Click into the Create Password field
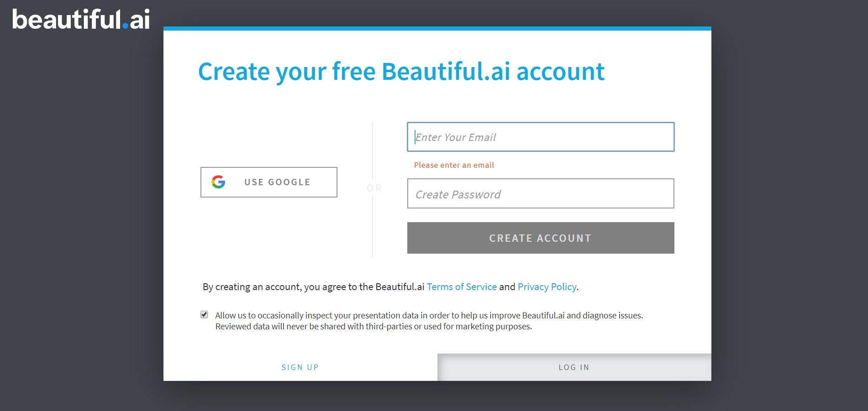 tap(540, 194)
